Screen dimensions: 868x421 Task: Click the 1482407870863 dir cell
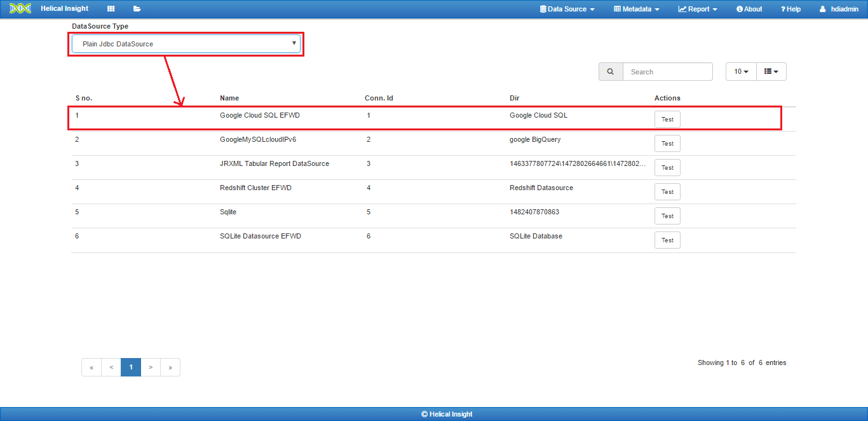[x=534, y=212]
